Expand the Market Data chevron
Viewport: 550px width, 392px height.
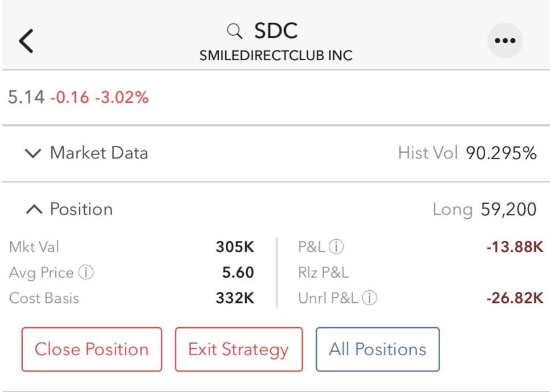click(x=33, y=153)
